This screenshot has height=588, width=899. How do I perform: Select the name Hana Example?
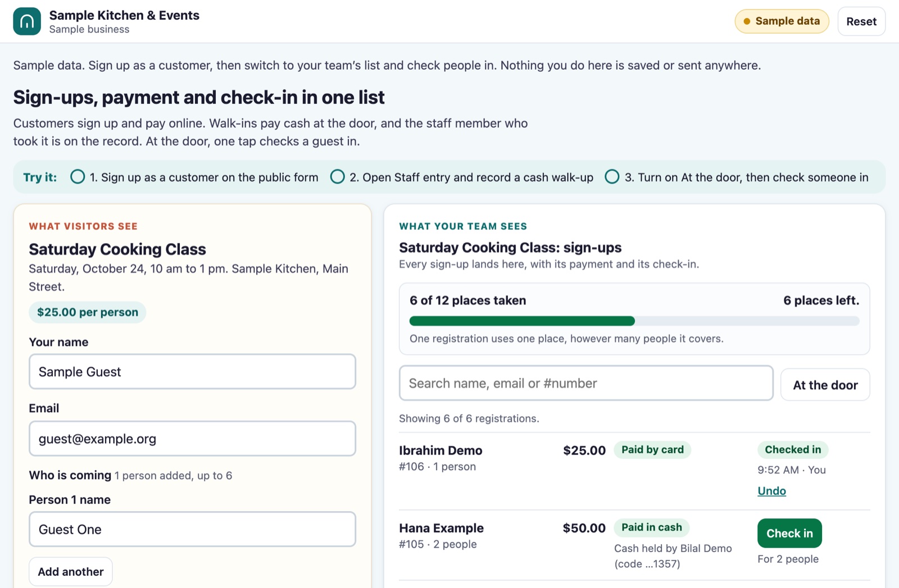441,528
